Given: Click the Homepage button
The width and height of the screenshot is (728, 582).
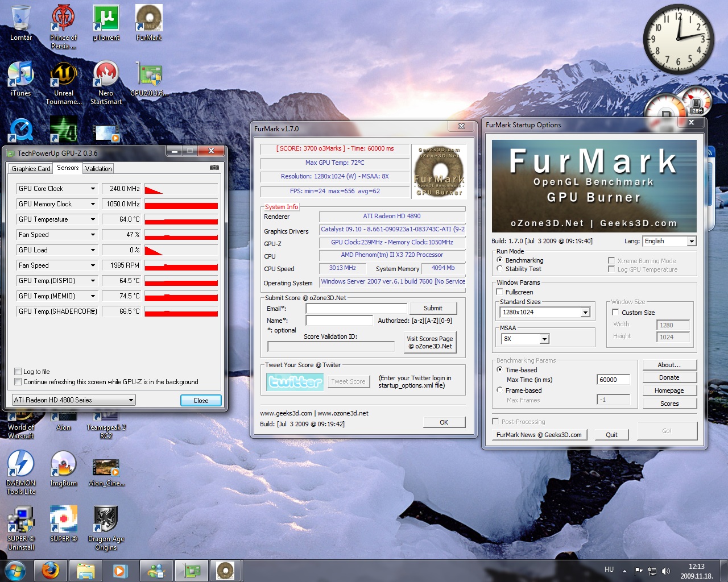Looking at the screenshot, I should tap(669, 390).
